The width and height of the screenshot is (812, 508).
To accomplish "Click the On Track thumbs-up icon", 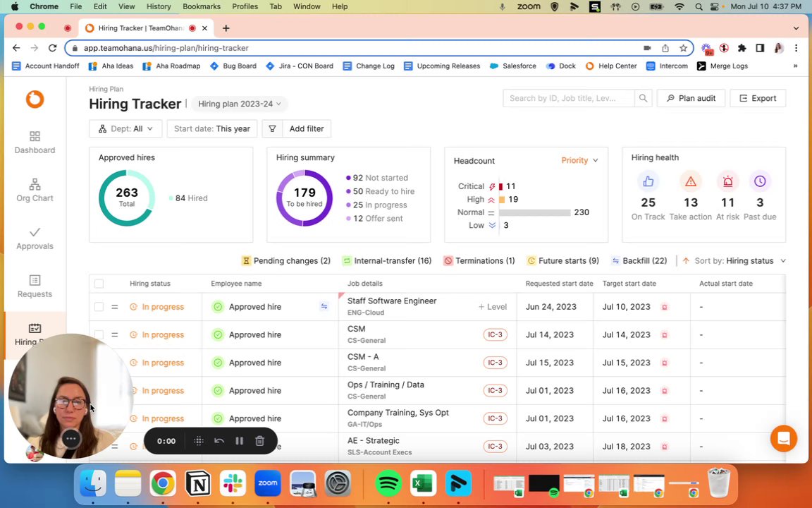I will tap(648, 181).
